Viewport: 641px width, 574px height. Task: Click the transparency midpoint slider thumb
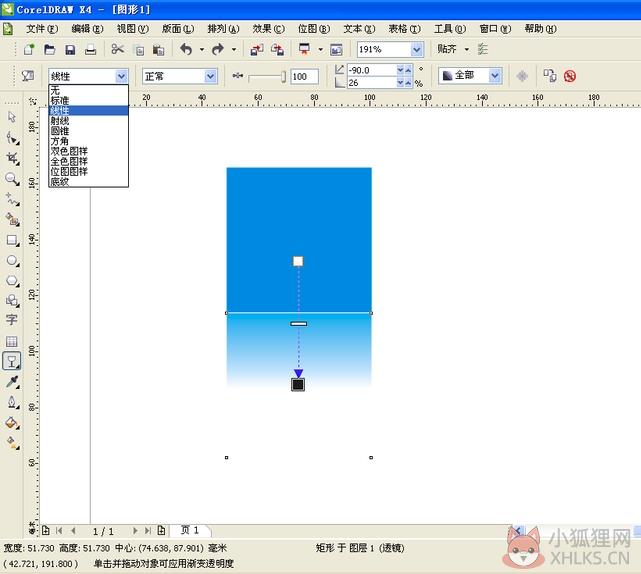tap(283, 76)
